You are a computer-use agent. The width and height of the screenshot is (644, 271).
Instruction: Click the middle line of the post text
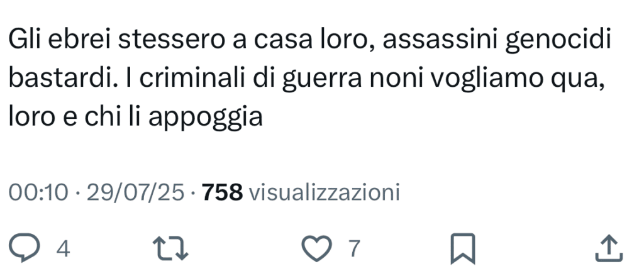click(306, 79)
